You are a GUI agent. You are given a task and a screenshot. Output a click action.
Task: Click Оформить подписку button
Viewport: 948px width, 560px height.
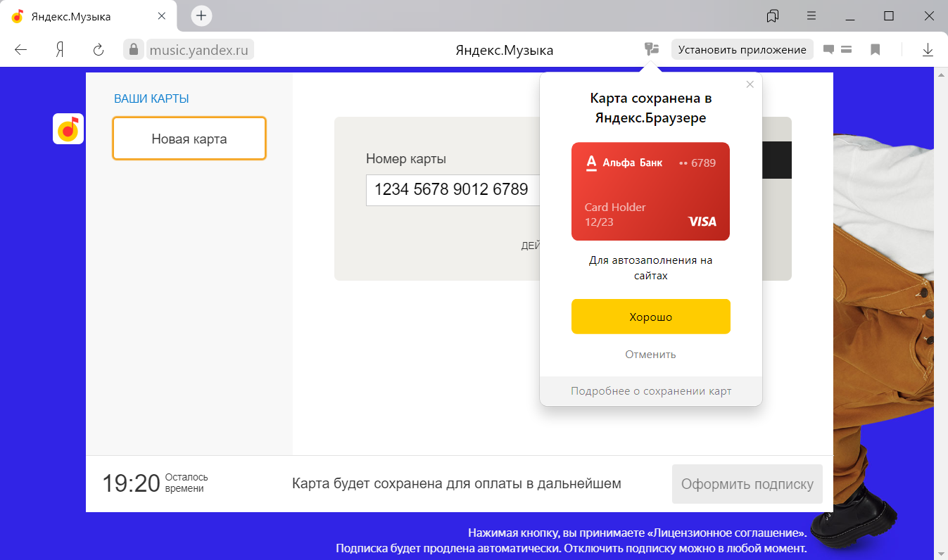click(747, 484)
